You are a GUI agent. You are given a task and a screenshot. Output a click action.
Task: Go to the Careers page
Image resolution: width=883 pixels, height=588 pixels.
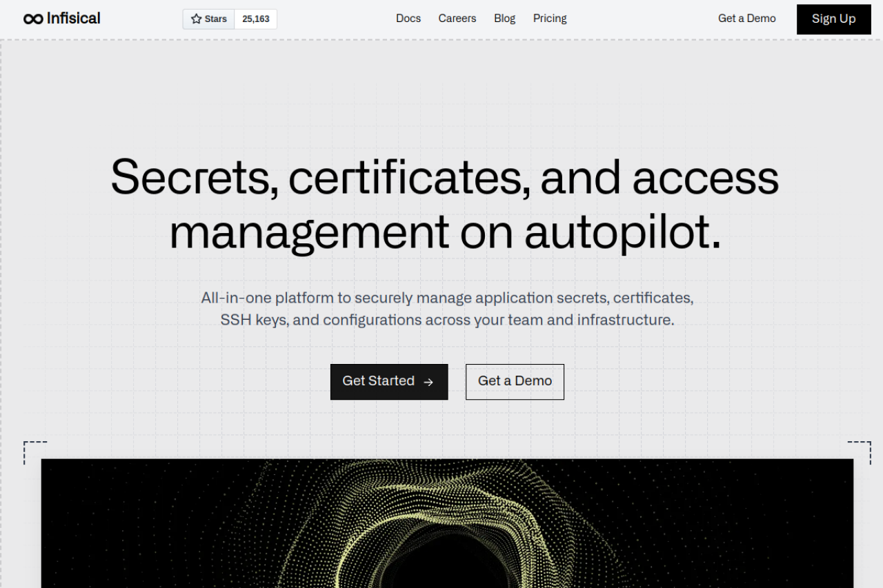coord(457,19)
